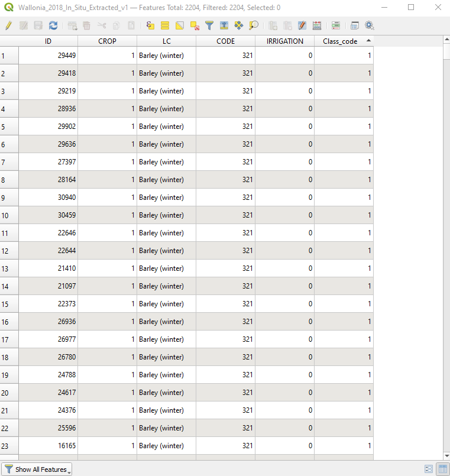This screenshot has width=450, height=476.
Task: Click ID cell 22646
Action: point(48,233)
